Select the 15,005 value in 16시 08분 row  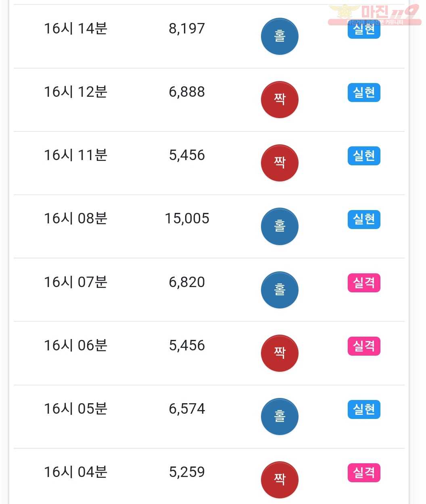pos(187,219)
